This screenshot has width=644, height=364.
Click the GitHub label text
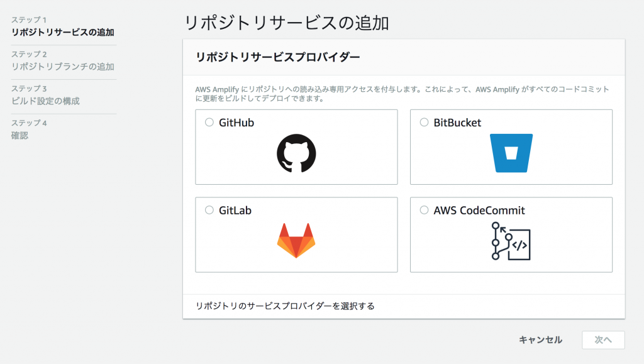(x=236, y=123)
